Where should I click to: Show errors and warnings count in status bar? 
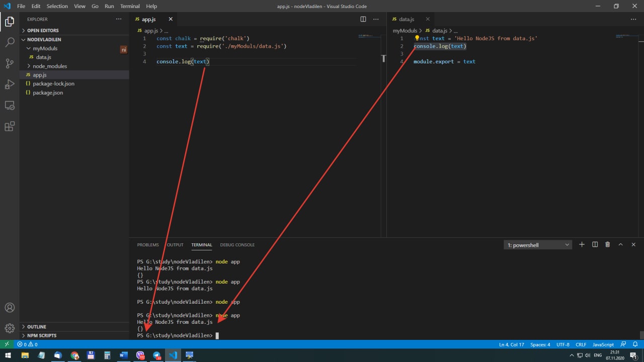[x=27, y=344]
